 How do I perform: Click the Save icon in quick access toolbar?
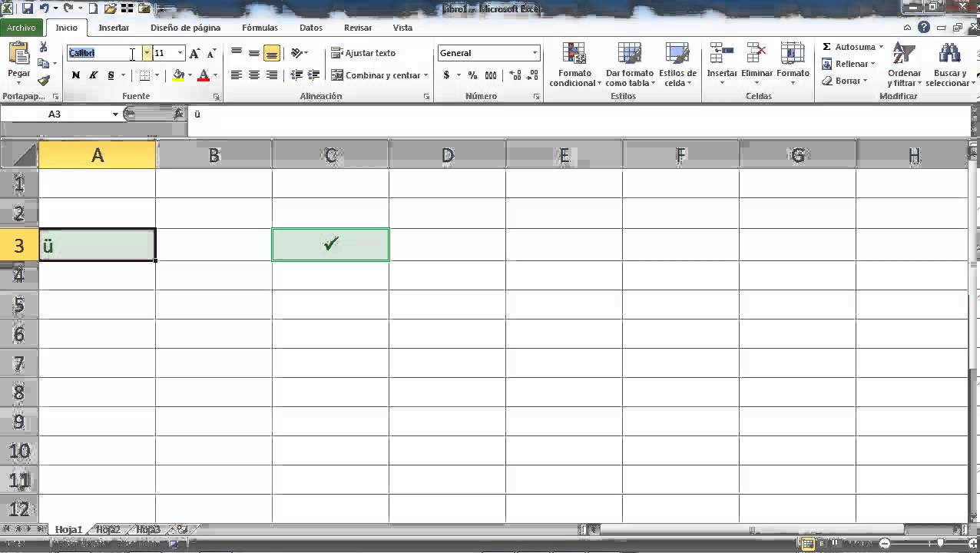tap(28, 8)
